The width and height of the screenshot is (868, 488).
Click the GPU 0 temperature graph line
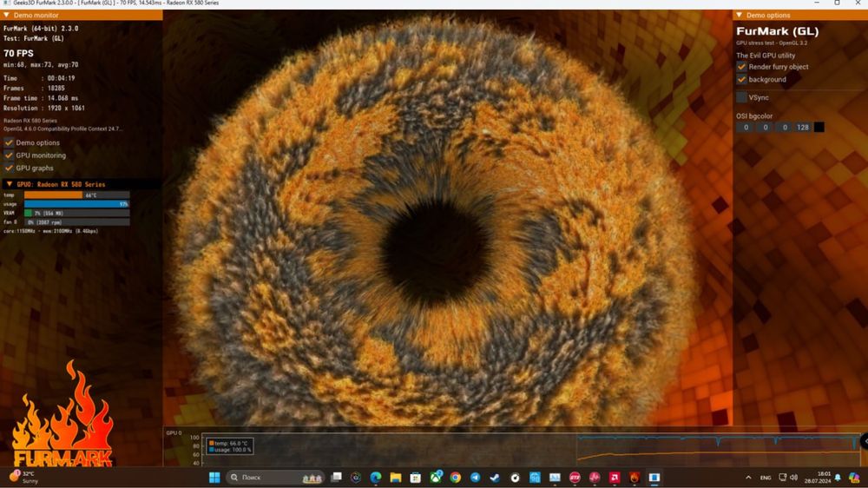click(x=720, y=453)
